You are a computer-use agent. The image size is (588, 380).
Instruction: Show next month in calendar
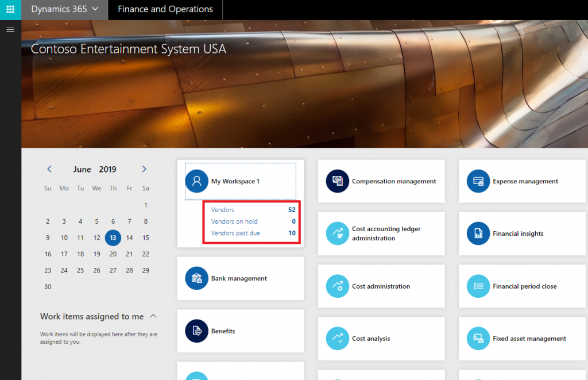[x=144, y=169]
